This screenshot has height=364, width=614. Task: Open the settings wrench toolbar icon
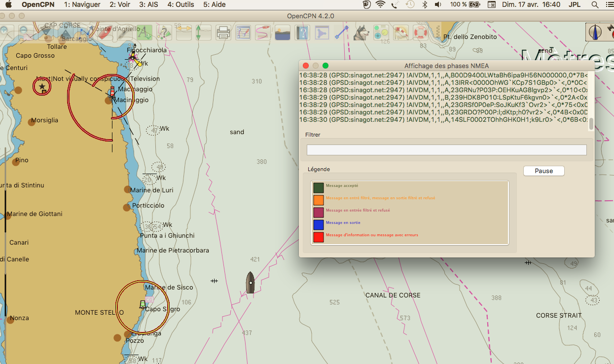(x=125, y=33)
